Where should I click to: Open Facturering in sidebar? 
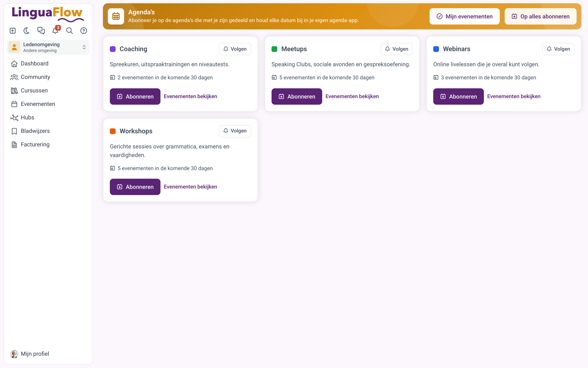pyautogui.click(x=48, y=145)
